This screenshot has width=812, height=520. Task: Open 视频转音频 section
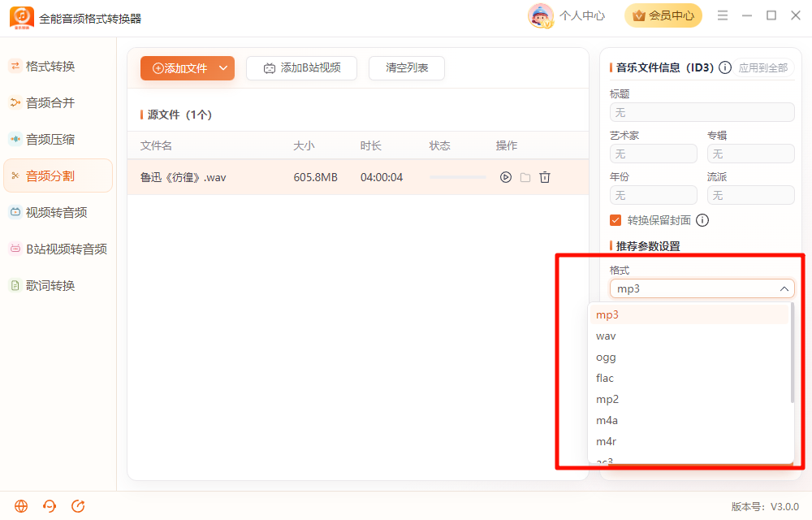pos(58,212)
